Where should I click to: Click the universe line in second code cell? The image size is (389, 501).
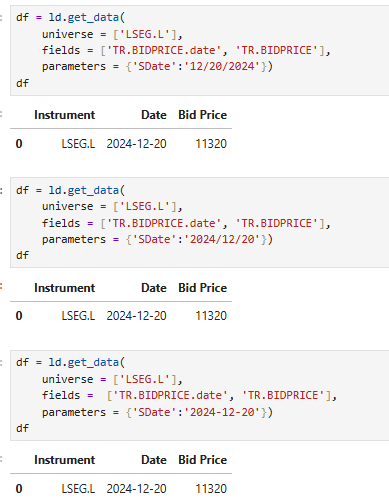click(112, 207)
